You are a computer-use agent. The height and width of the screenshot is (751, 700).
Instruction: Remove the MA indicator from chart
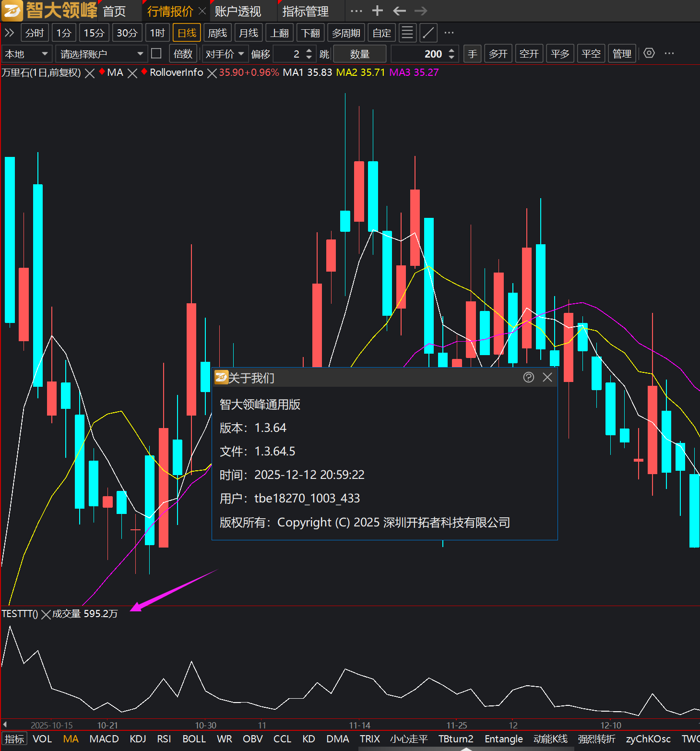click(132, 73)
